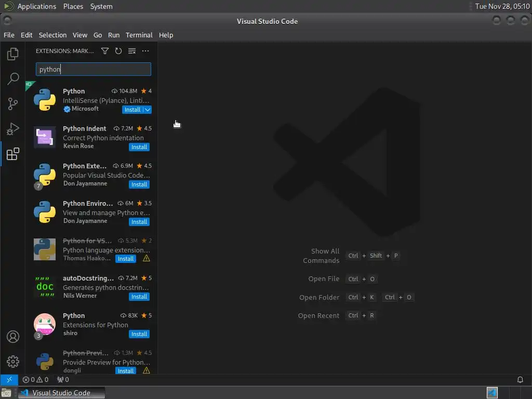Open the File menu
This screenshot has height=399, width=532.
[x=9, y=35]
